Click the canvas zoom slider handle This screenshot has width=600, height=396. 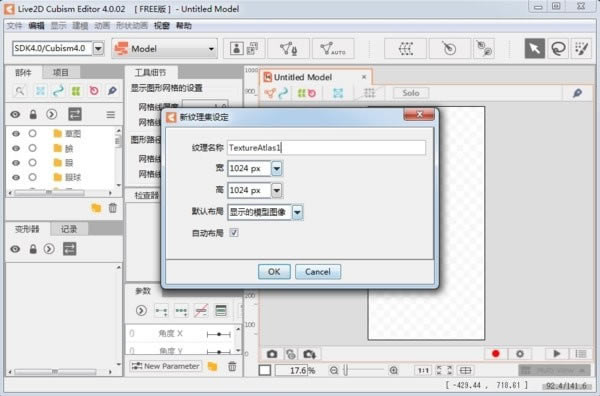(x=346, y=370)
